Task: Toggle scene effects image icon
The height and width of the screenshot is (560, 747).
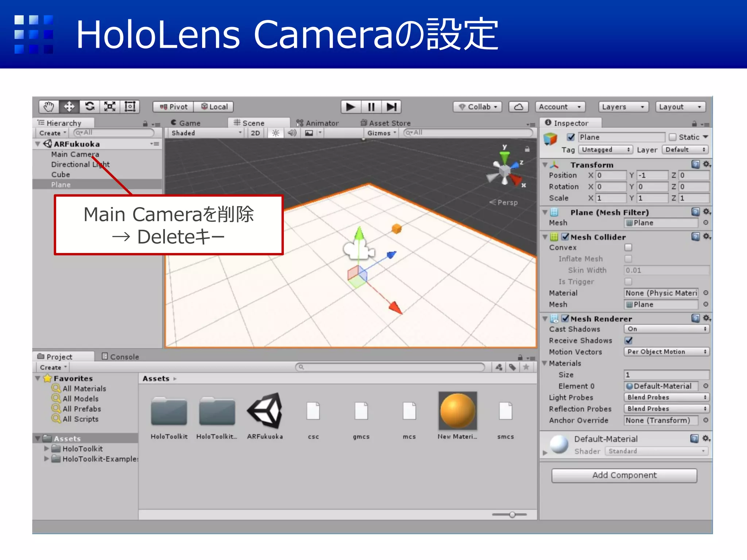Action: (309, 133)
